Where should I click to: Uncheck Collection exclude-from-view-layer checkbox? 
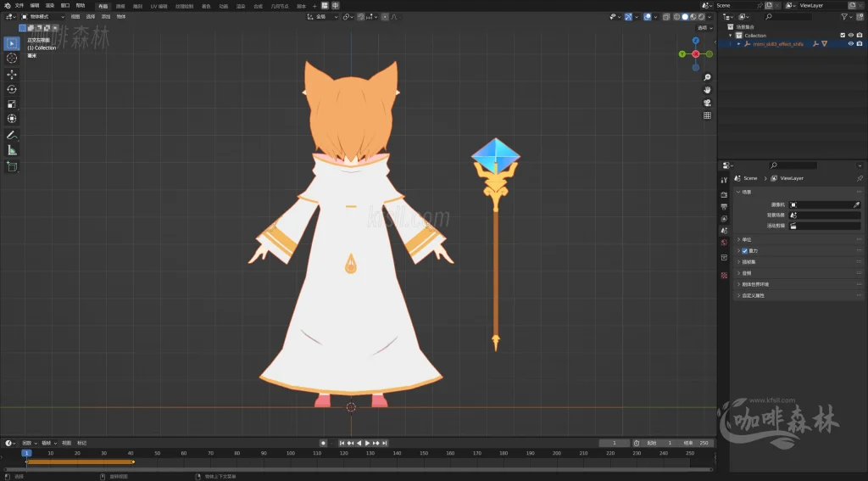[x=843, y=36]
